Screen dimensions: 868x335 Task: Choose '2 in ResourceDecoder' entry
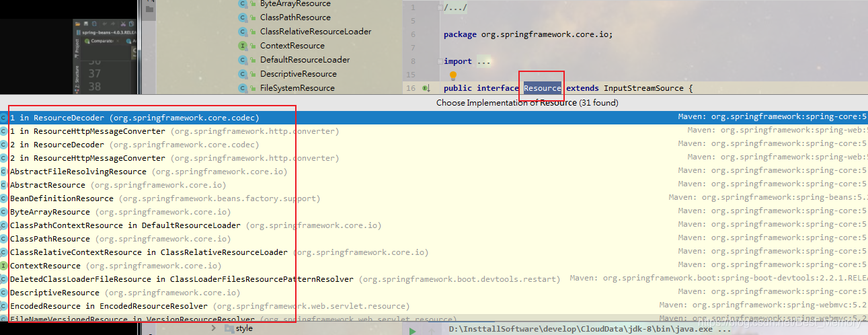click(x=434, y=145)
